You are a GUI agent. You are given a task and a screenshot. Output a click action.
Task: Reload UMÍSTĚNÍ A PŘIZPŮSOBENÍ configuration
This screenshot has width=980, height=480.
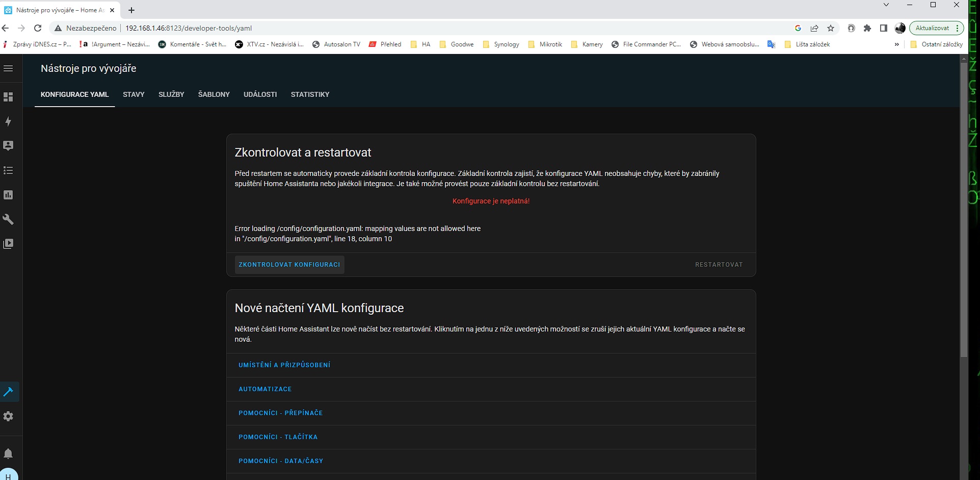284,365
